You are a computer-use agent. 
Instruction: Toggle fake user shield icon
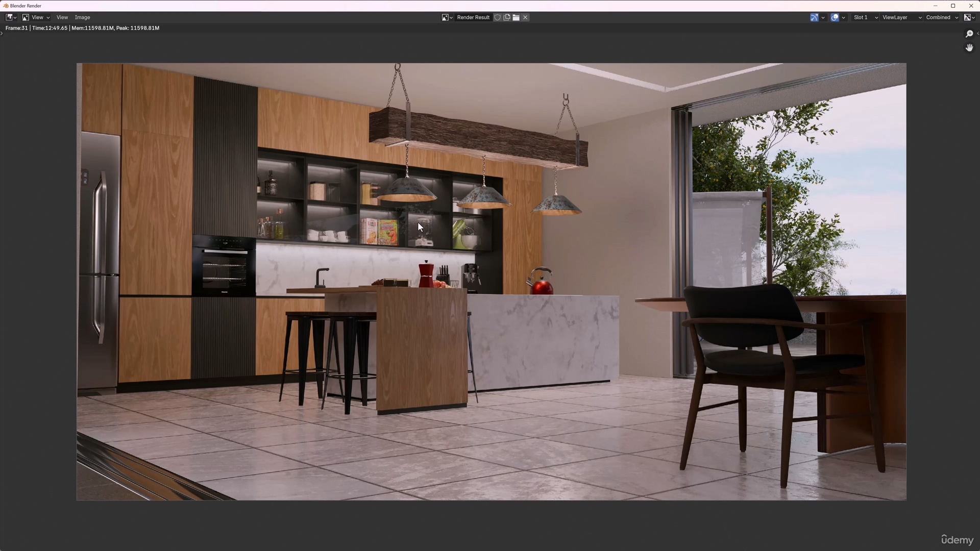(x=498, y=17)
